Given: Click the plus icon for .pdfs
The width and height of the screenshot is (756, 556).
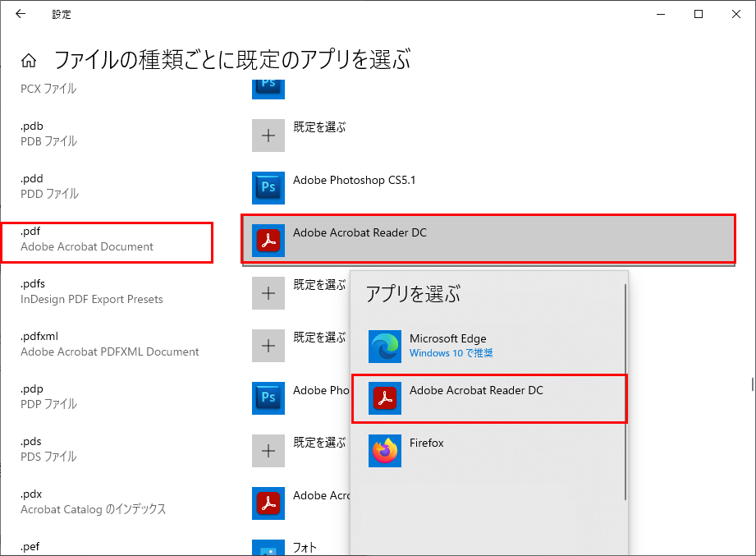Looking at the screenshot, I should [x=268, y=293].
